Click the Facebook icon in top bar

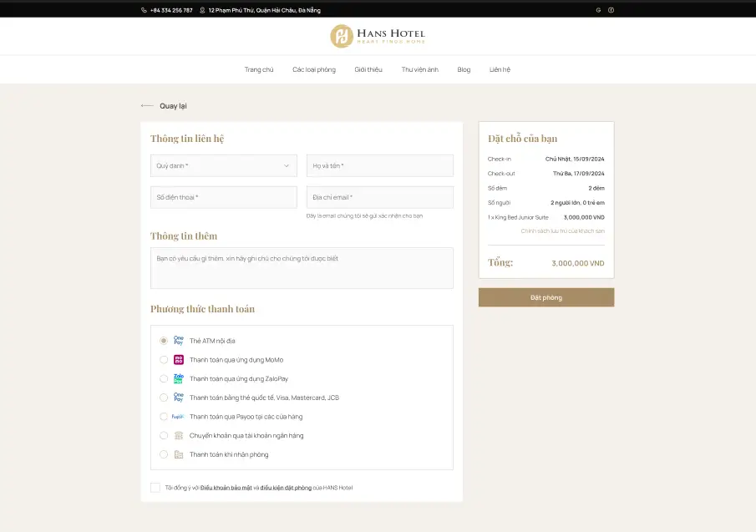pyautogui.click(x=611, y=10)
